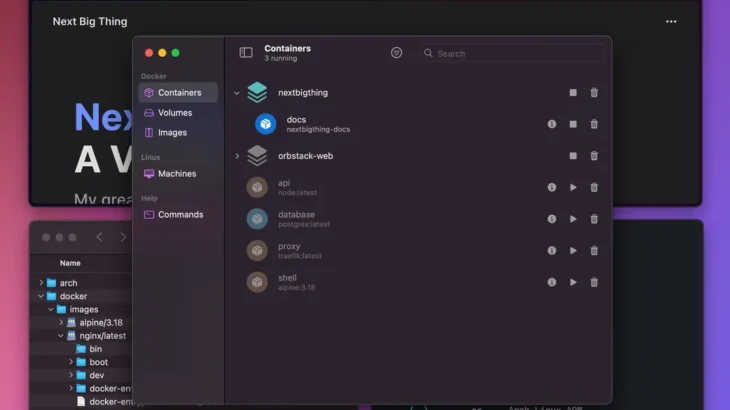730x410 pixels.
Task: Select the database container cube icon
Action: (257, 219)
